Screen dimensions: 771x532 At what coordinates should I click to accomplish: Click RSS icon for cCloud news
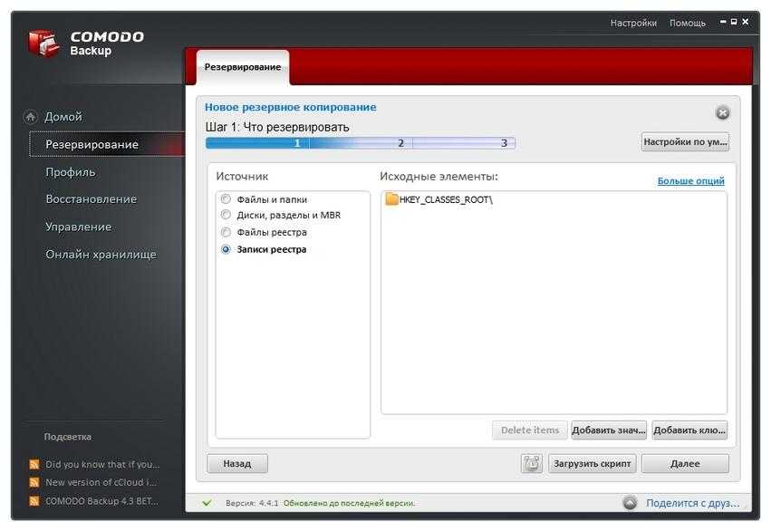tap(34, 482)
